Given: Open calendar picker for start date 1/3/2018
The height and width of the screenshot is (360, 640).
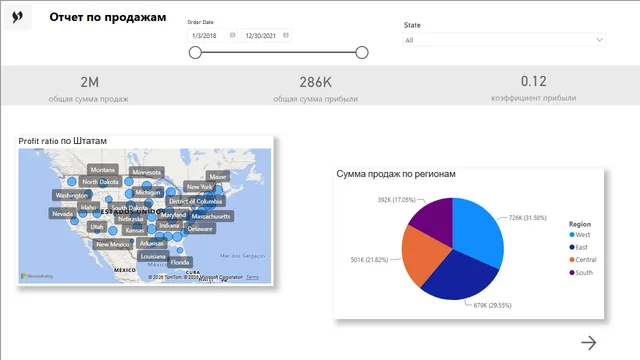Looking at the screenshot, I should click(232, 35).
